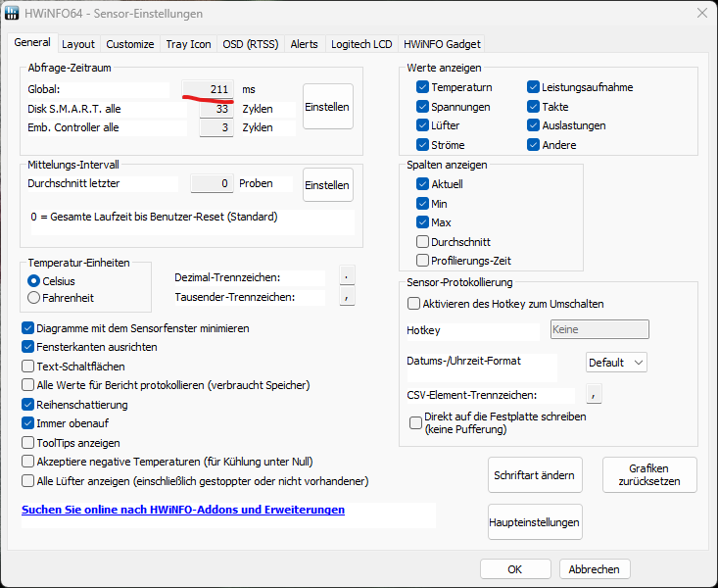The image size is (718, 588).
Task: Toggle the Max column checkbox
Action: pos(422,222)
